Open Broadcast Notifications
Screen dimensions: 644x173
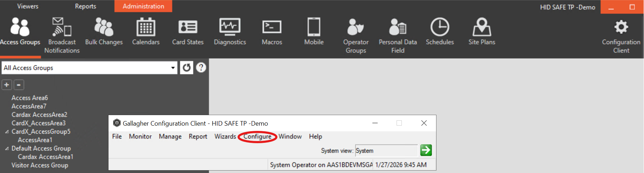pos(62,35)
